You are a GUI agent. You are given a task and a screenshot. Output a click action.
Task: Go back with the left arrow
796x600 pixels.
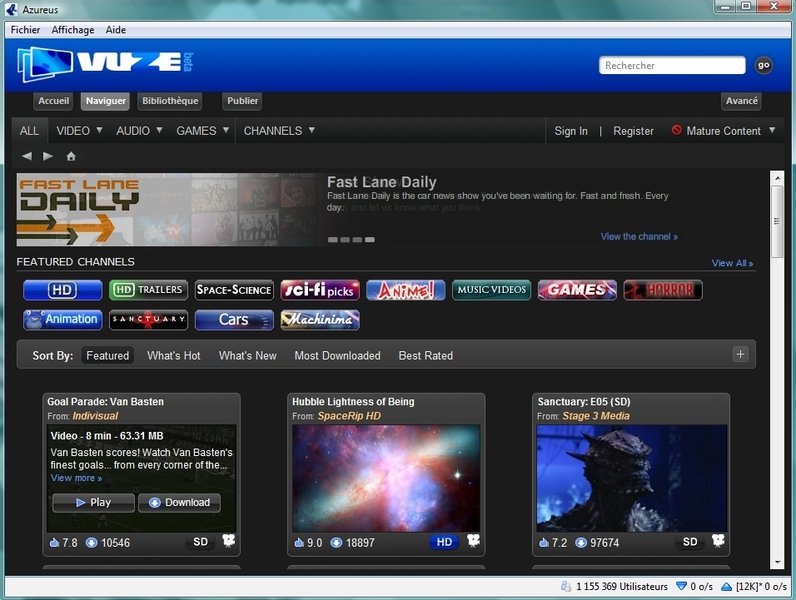pyautogui.click(x=27, y=156)
